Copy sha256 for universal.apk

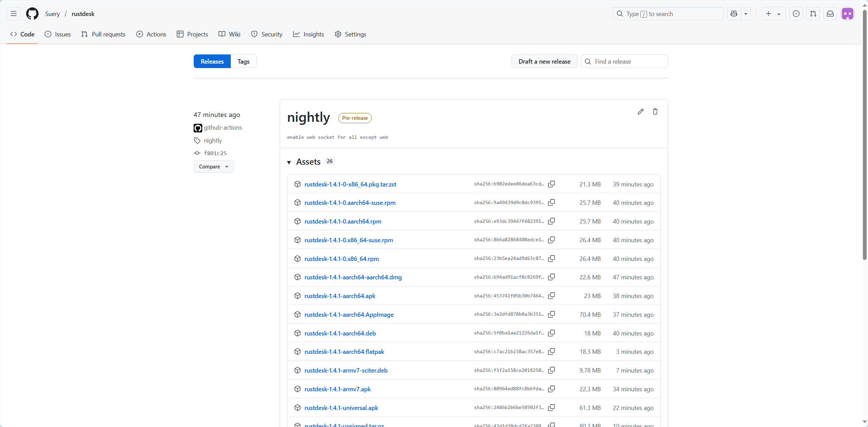coord(551,408)
